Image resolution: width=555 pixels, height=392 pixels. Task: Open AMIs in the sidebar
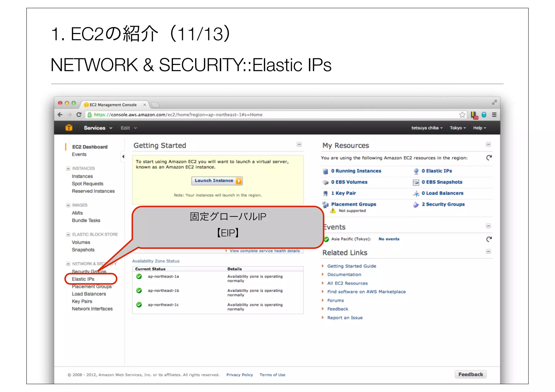77,213
